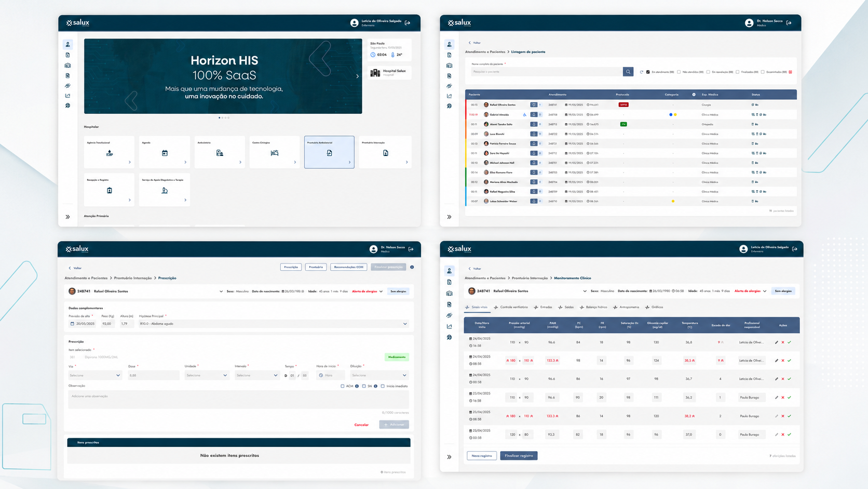Expand the Diluição dropdown
The image size is (868, 489).
(379, 375)
